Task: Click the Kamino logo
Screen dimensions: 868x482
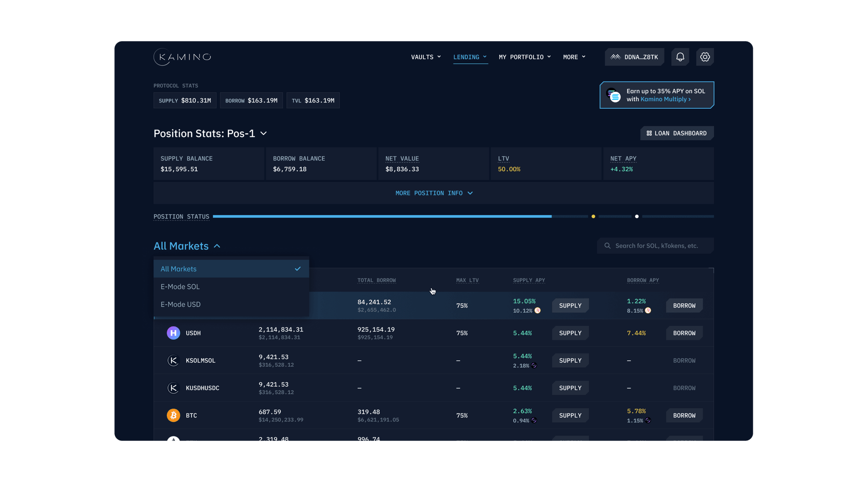Action: [182, 57]
